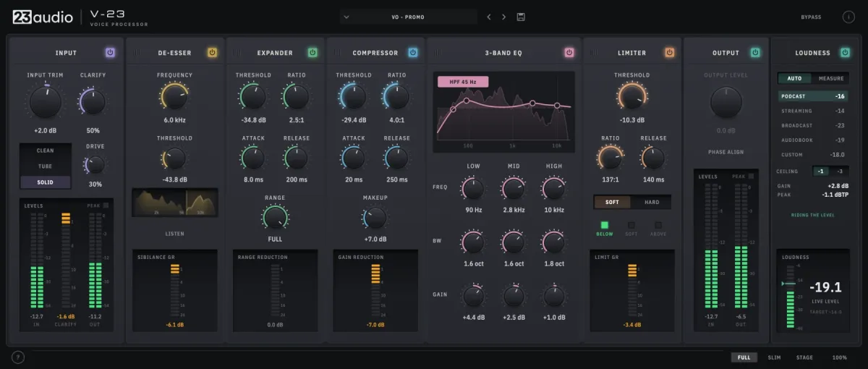Select the Above indicator square
Screen dimensions: 868x369
point(658,225)
